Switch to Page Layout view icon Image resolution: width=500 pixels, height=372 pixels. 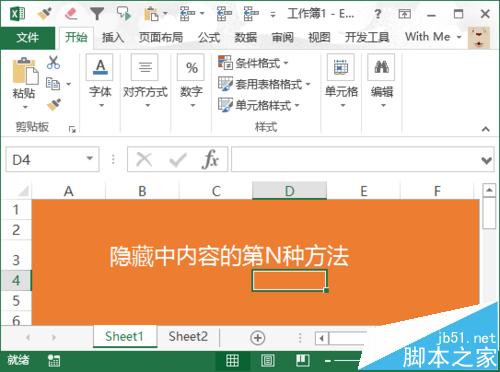click(x=268, y=360)
